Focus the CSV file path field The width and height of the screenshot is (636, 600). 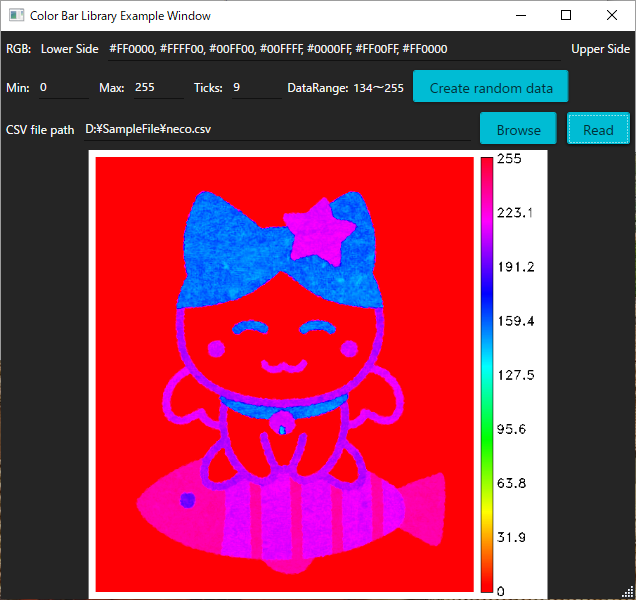pyautogui.click(x=277, y=130)
